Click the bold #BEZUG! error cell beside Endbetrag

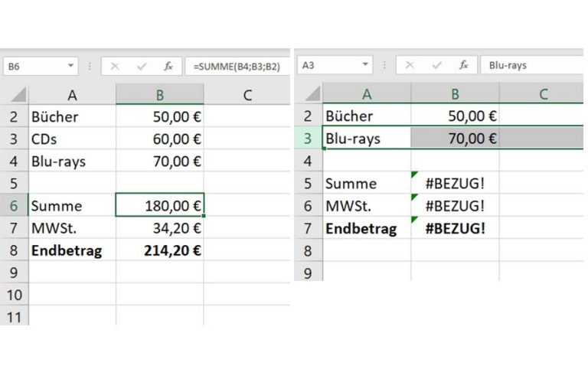coord(455,228)
